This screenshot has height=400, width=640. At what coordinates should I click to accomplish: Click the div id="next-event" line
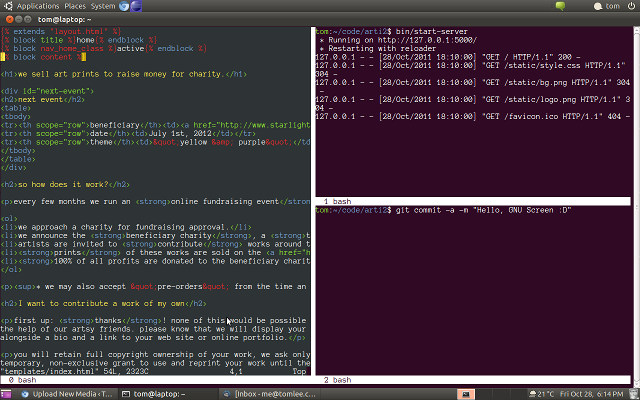[x=47, y=91]
